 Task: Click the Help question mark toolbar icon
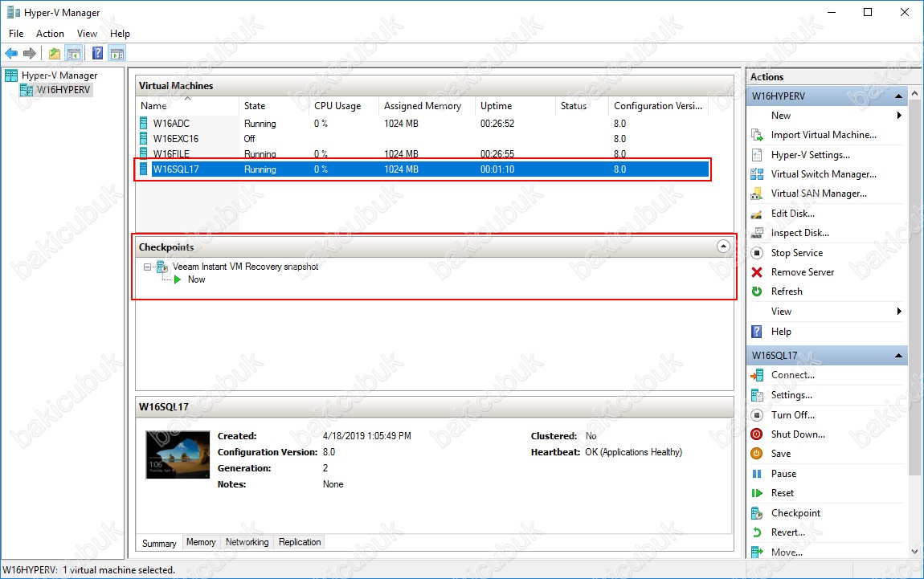(97, 54)
